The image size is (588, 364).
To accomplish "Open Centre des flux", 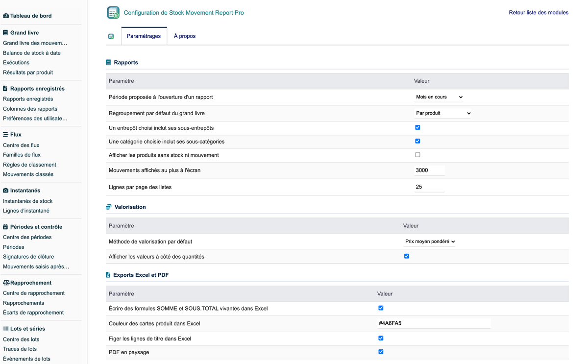I will coord(21,145).
